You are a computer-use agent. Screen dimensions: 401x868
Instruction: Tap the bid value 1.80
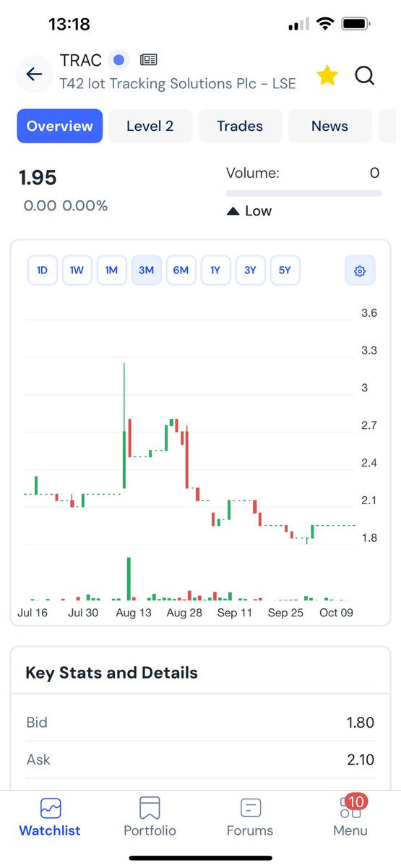[361, 722]
